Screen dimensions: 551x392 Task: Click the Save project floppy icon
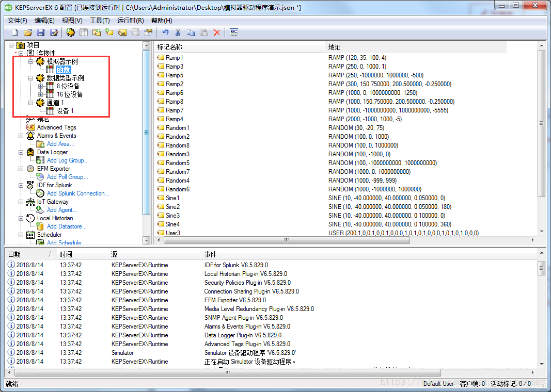[x=41, y=32]
